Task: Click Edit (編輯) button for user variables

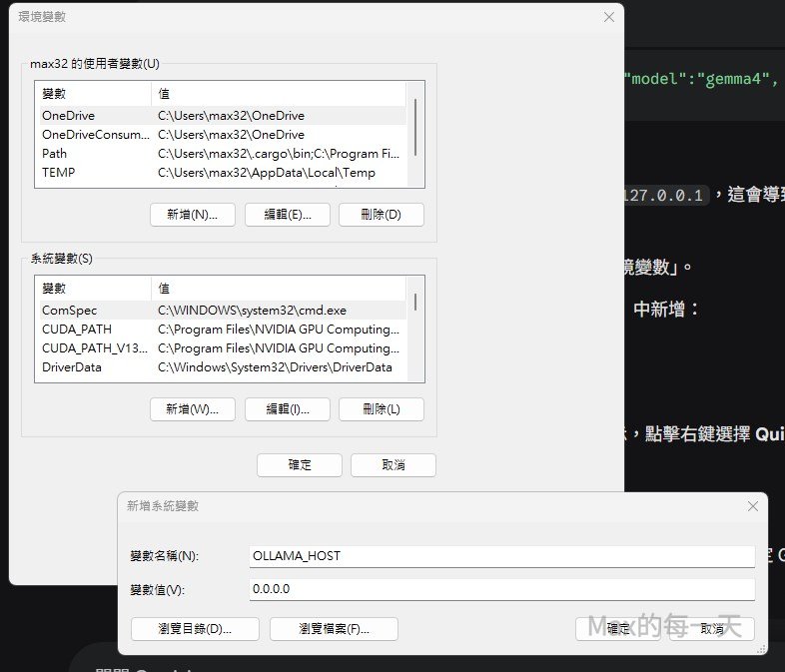Action: tap(289, 215)
